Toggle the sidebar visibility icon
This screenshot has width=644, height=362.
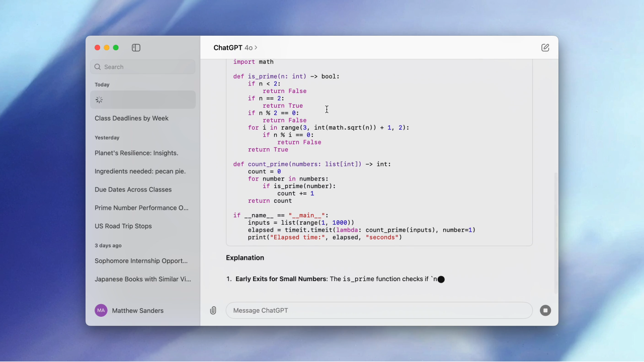tap(136, 47)
